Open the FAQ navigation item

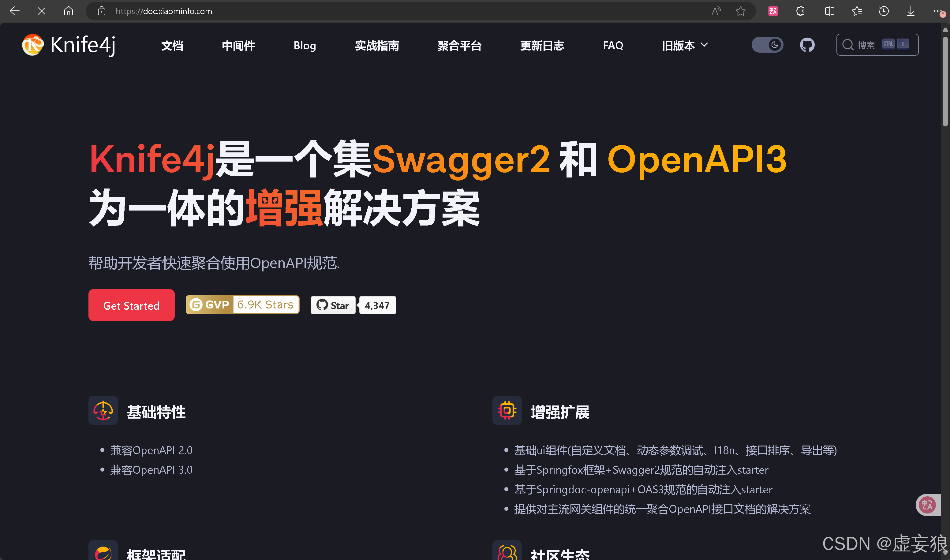pos(612,45)
